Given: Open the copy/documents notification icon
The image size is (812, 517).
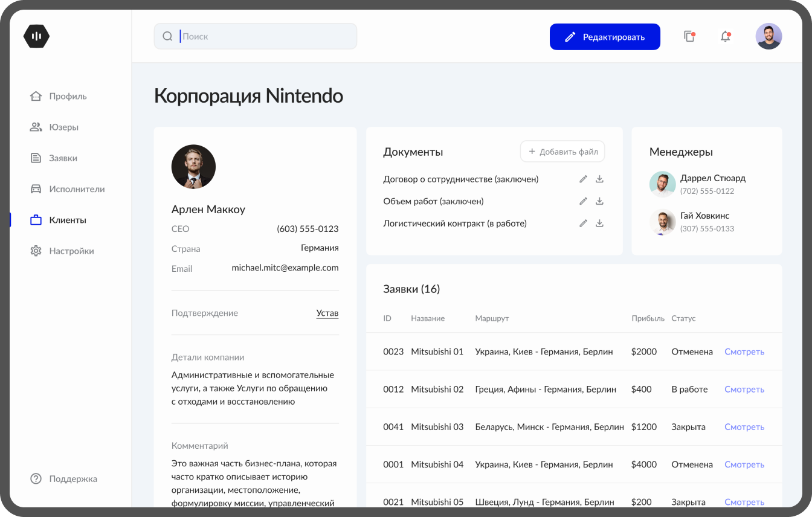Looking at the screenshot, I should point(689,36).
